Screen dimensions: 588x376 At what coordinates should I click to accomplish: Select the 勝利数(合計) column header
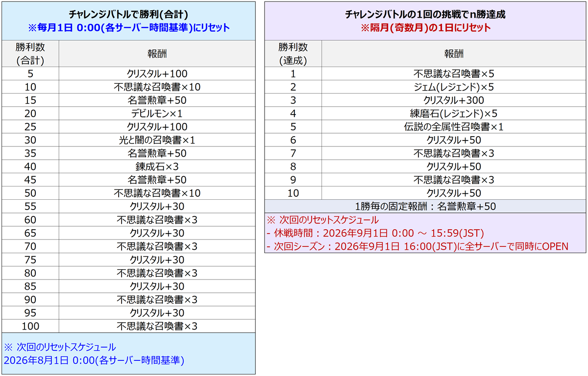[30, 54]
